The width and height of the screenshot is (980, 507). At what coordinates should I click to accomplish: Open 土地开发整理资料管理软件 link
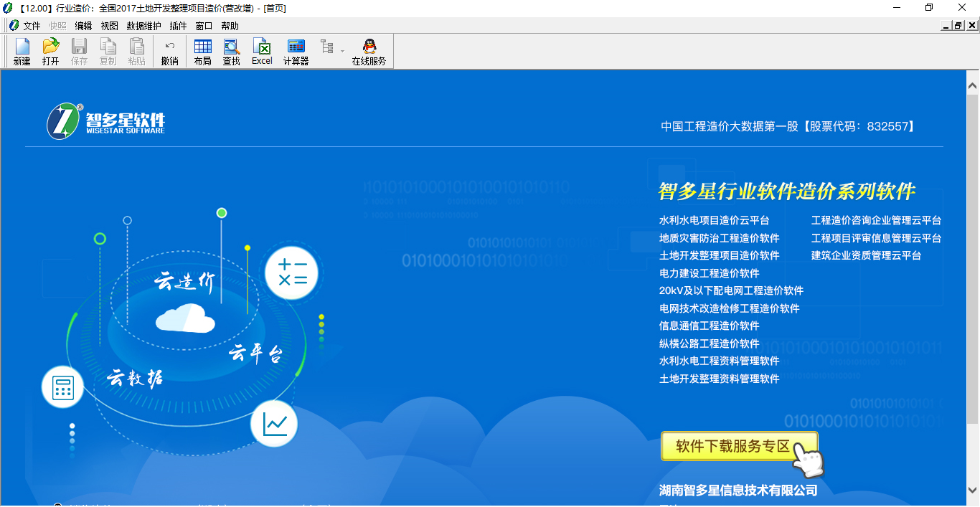[719, 379]
